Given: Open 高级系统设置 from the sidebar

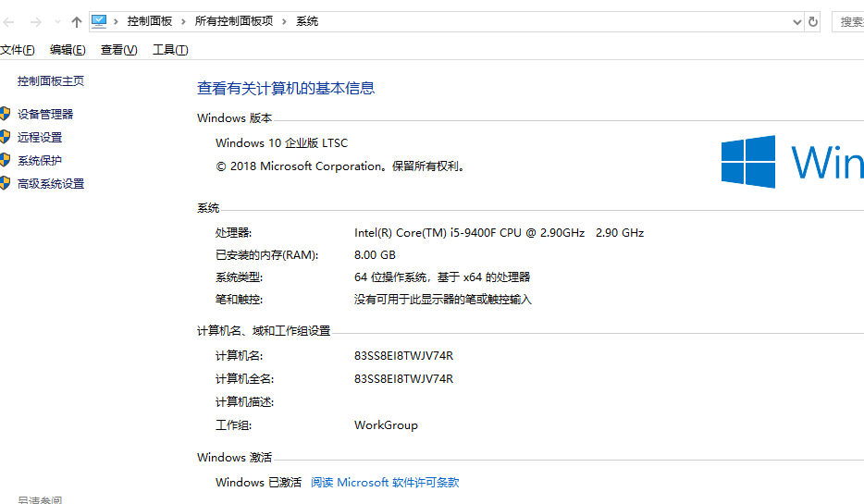Looking at the screenshot, I should pyautogui.click(x=51, y=184).
